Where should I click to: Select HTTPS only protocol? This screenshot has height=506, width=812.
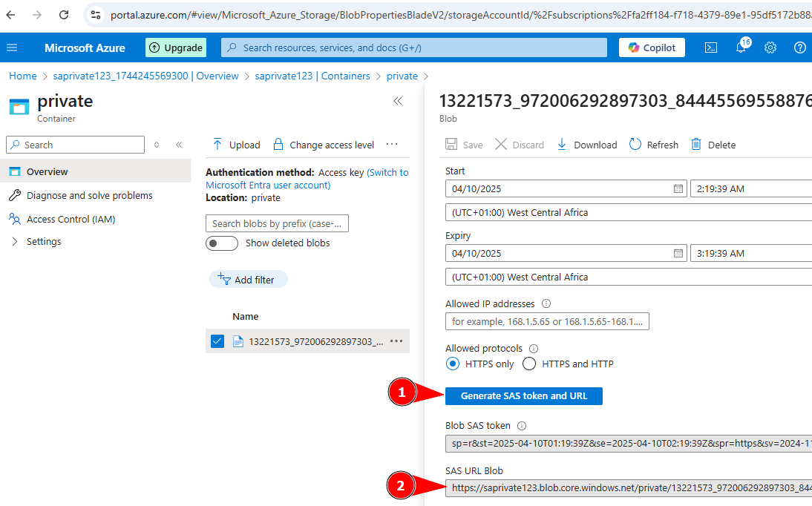click(453, 364)
